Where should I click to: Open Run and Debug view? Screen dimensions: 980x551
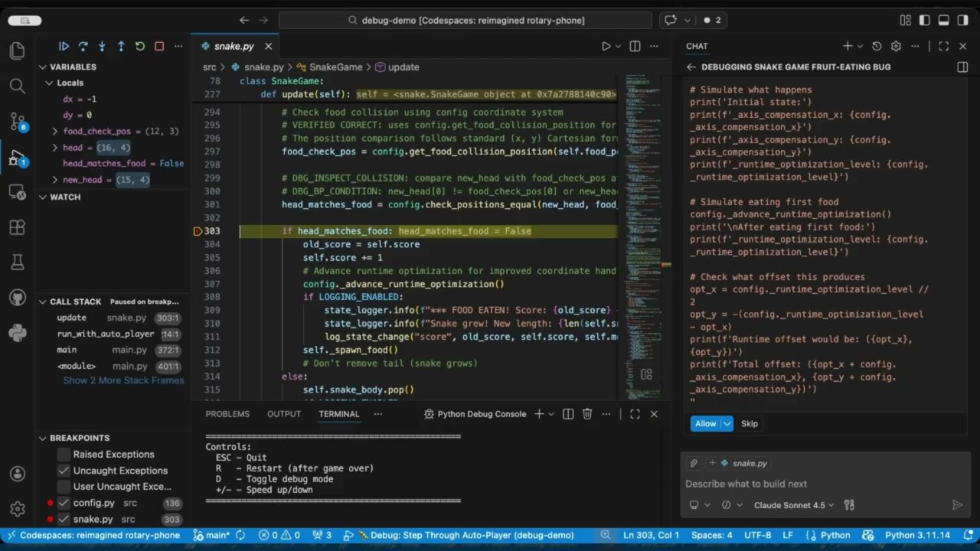pos(17,158)
